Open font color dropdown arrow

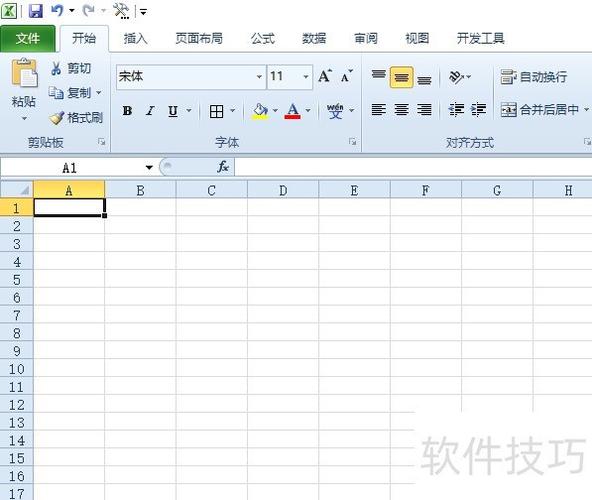point(308,111)
